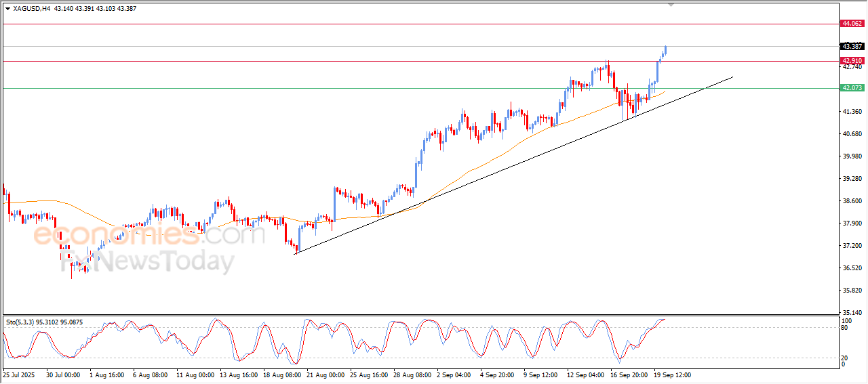Image resolution: width=868 pixels, height=384 pixels.
Task: Click the 13 Aug 16:00 time label
Action: tap(238, 374)
